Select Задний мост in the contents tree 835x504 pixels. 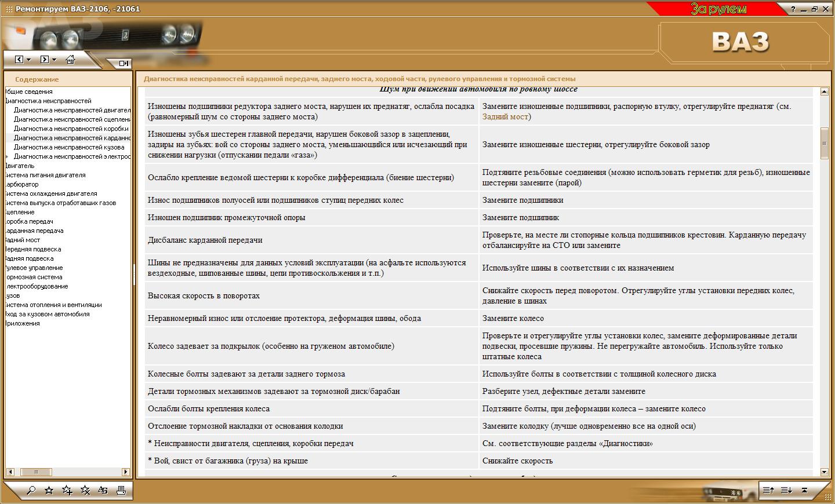pos(23,240)
